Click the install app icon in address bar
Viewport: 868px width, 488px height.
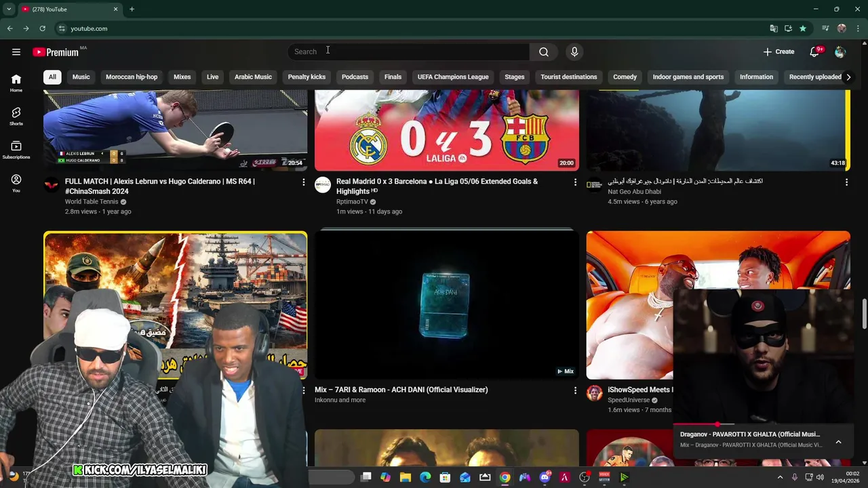(x=788, y=28)
